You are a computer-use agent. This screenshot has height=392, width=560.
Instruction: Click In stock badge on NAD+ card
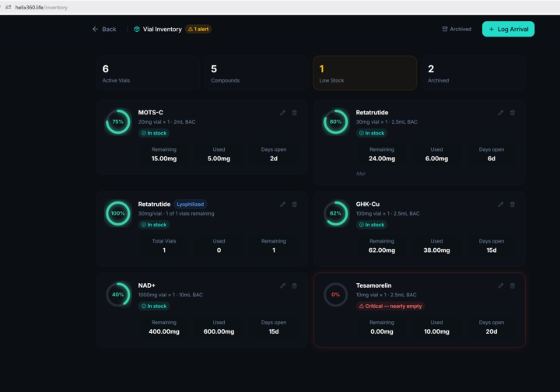pyautogui.click(x=154, y=306)
